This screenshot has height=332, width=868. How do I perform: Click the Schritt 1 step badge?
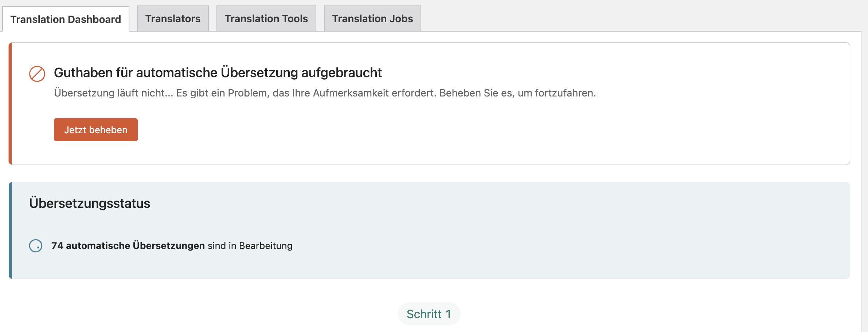[x=429, y=314]
